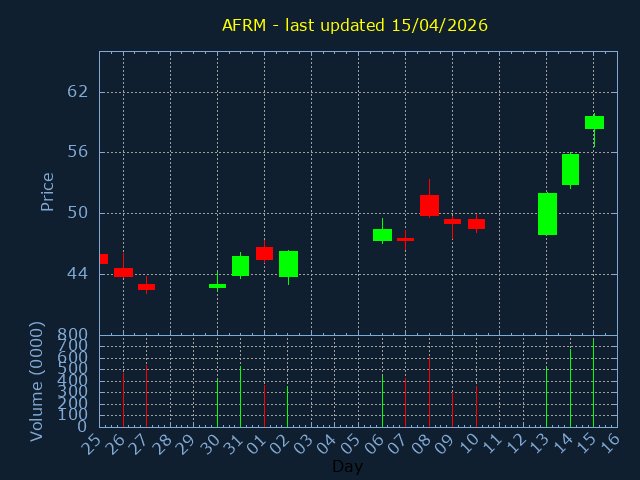Viewport: 640px width, 480px height.
Task: Click the red volume bar for day 10
Action: [x=476, y=406]
